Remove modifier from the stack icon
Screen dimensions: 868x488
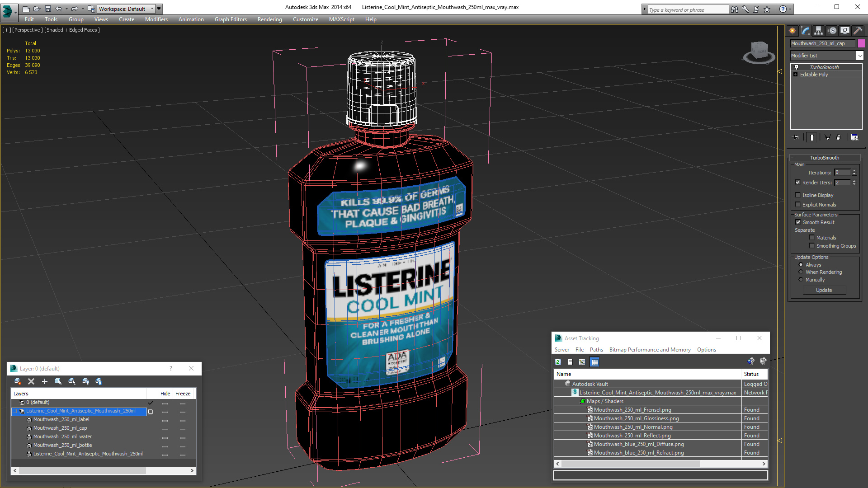tap(839, 137)
